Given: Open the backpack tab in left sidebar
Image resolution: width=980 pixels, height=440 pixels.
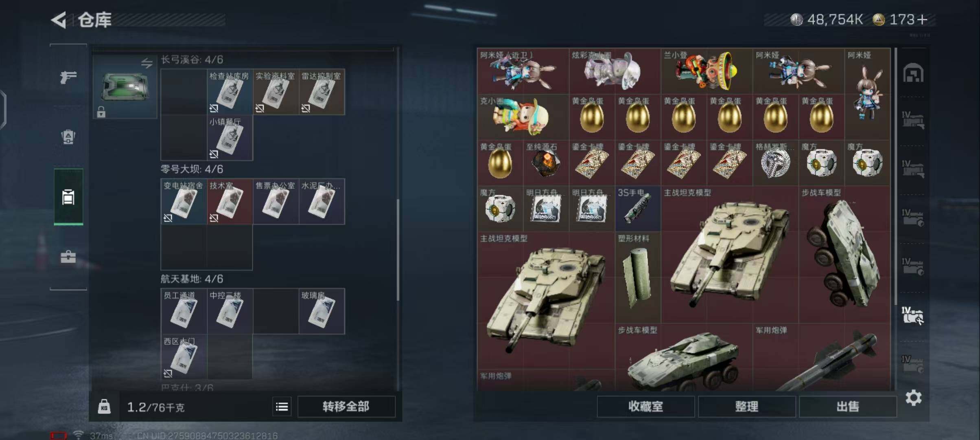Looking at the screenshot, I should click(x=68, y=137).
